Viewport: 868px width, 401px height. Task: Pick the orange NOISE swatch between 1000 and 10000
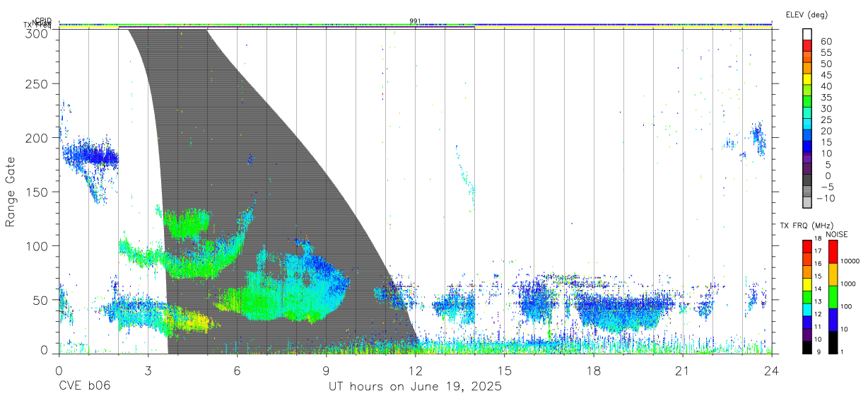click(x=832, y=273)
